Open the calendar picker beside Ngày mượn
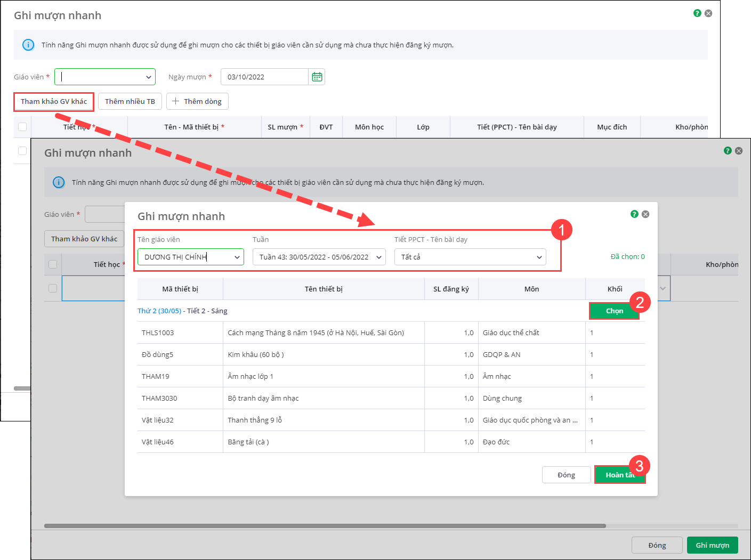This screenshot has height=560, width=751. [x=317, y=77]
